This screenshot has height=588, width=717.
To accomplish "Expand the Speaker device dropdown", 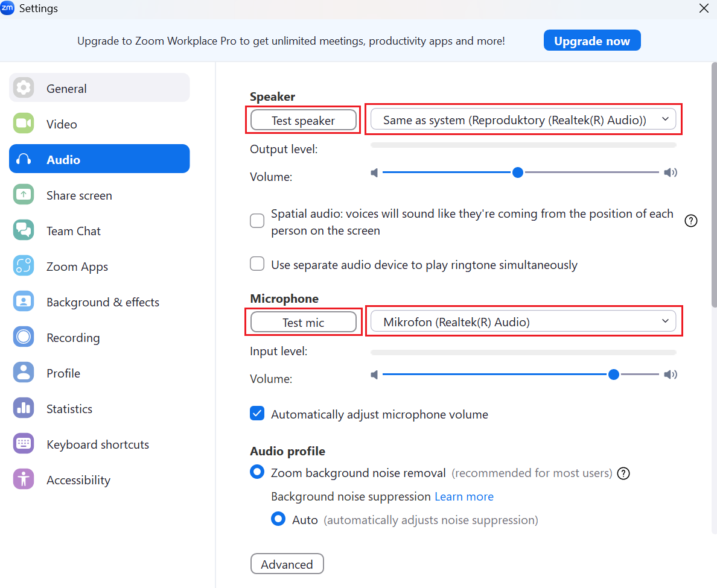I will click(x=523, y=120).
